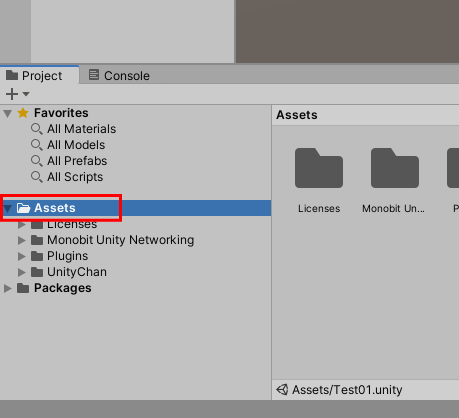Select the Monobit Un... folder thumbnail
The height and width of the screenshot is (418, 459).
(x=395, y=168)
